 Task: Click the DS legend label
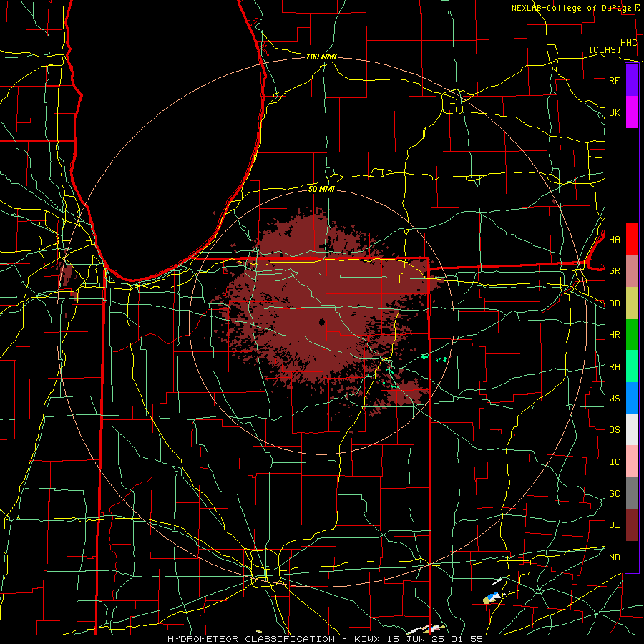pos(614,430)
